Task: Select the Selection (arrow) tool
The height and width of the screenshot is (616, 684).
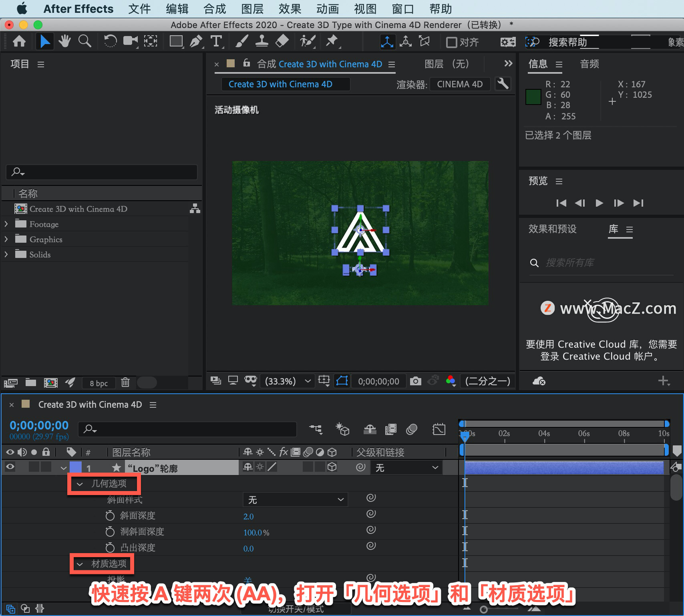Action: (45, 41)
